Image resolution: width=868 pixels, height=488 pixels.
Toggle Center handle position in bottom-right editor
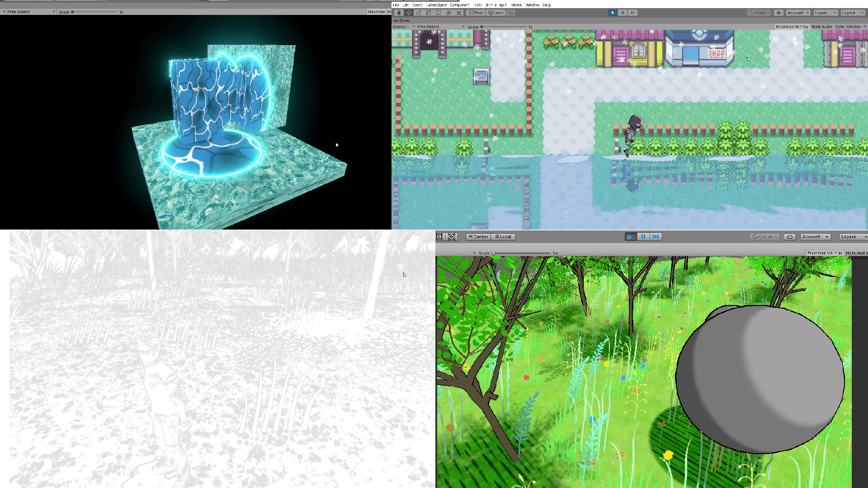478,237
